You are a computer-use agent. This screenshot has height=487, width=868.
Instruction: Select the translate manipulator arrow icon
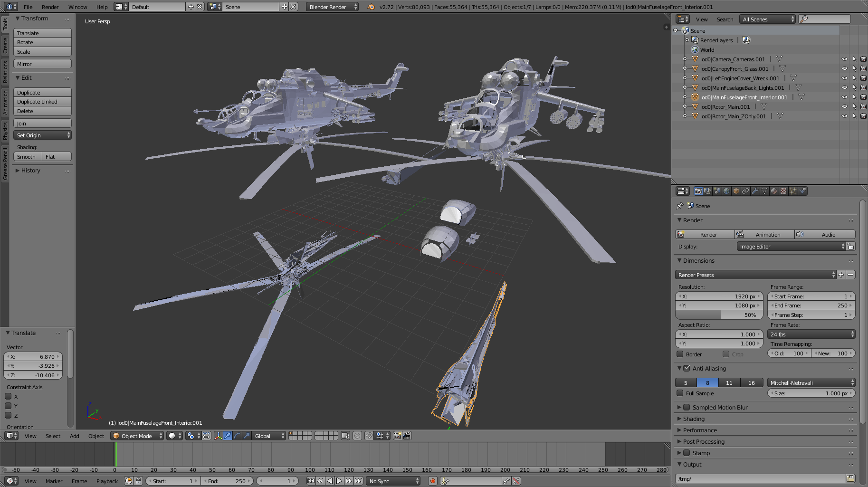point(228,436)
